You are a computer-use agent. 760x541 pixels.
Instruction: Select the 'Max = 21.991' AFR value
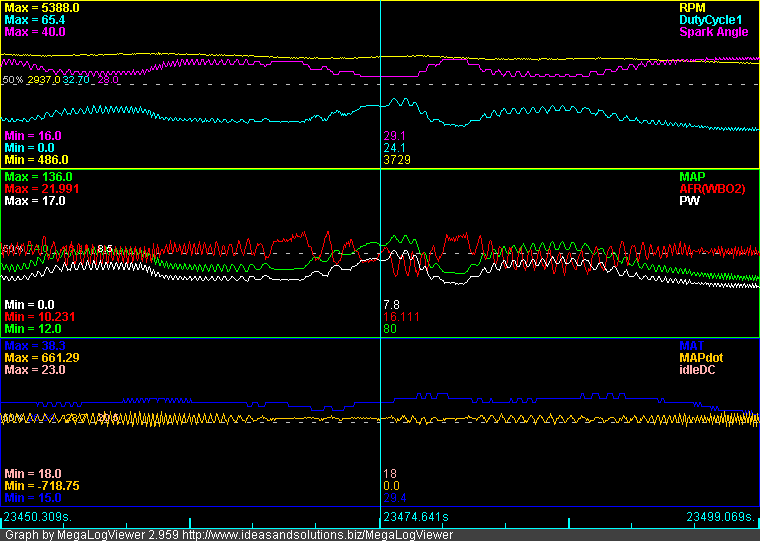coord(42,189)
